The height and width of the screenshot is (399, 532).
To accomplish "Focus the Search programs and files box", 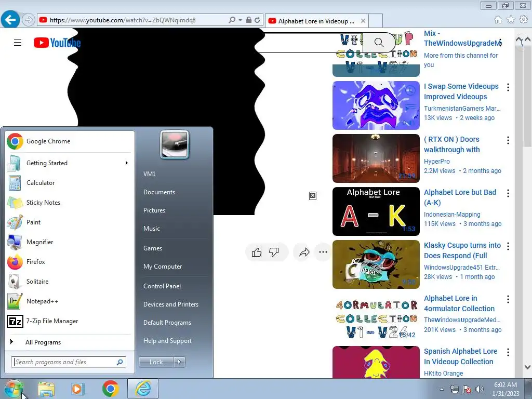I will coord(69,362).
